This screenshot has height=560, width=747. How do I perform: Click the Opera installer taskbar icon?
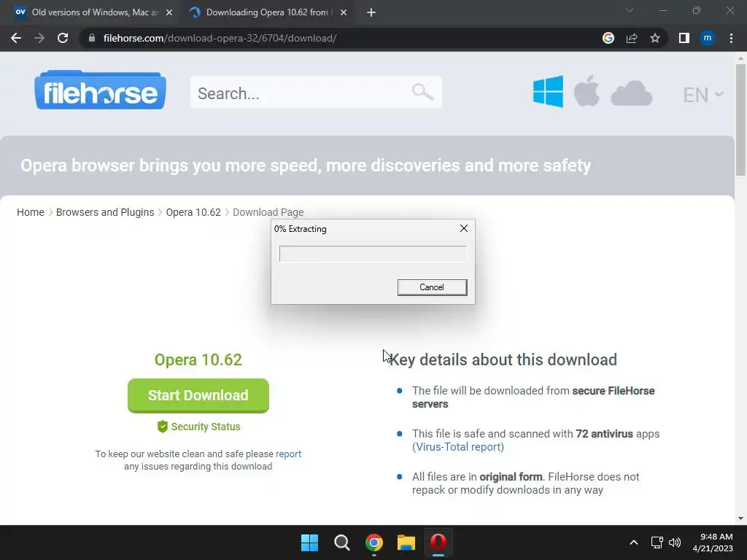coord(438,542)
